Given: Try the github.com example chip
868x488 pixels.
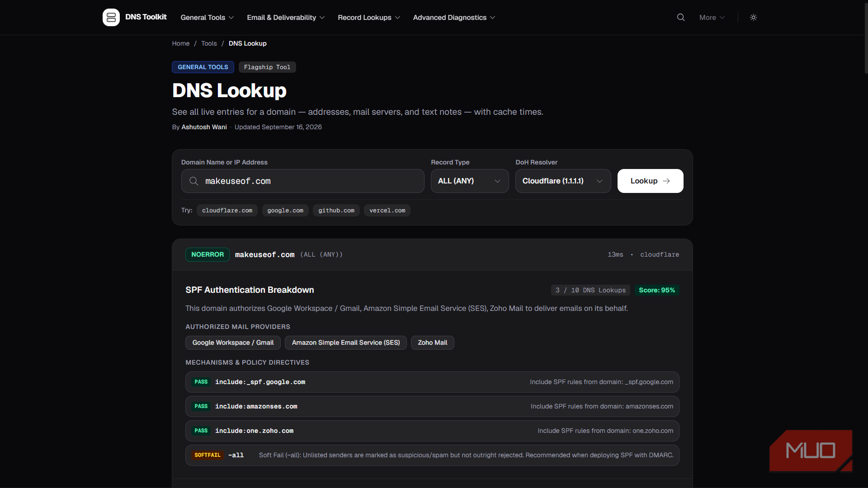Looking at the screenshot, I should coord(336,210).
